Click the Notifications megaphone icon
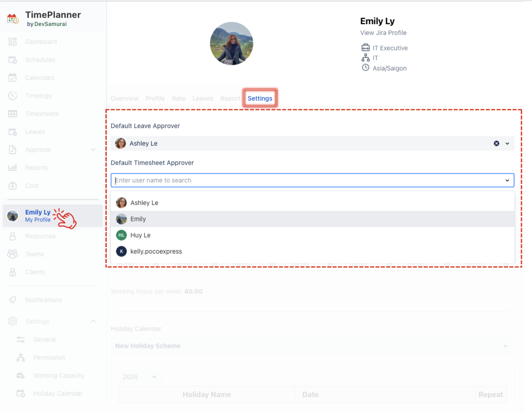The image size is (532, 415). click(13, 300)
